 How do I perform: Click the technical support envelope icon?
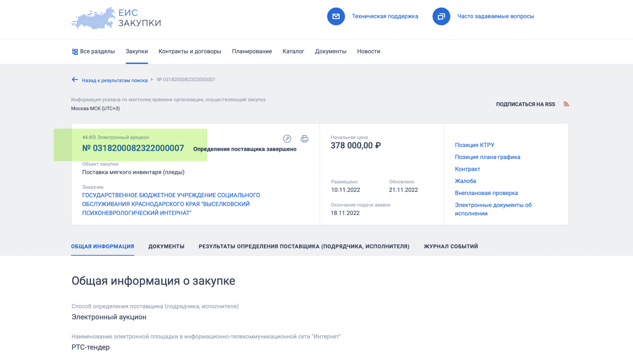click(x=336, y=16)
